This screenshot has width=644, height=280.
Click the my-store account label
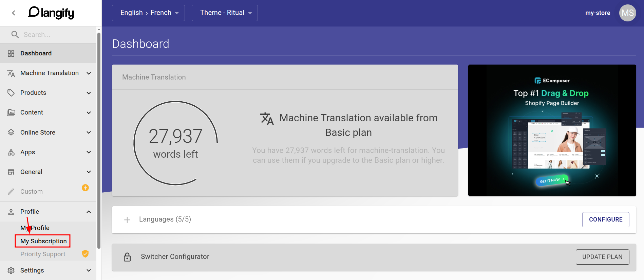tap(598, 13)
